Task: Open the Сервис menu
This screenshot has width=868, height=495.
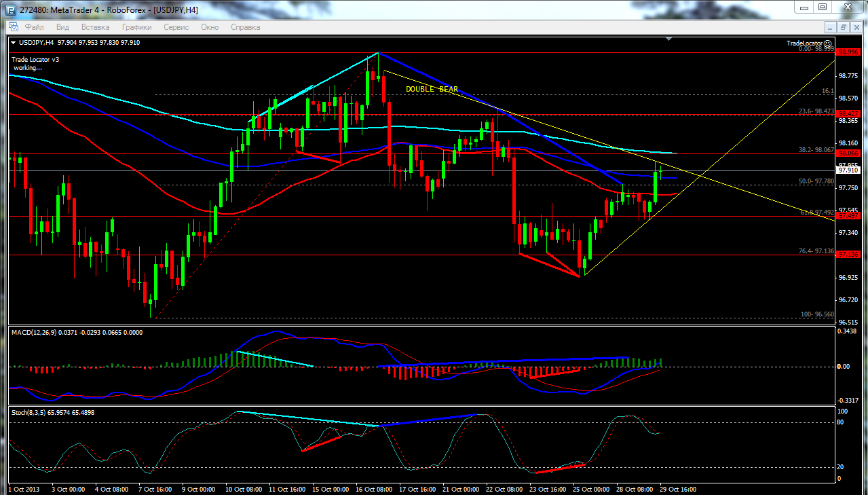Action: pos(176,27)
